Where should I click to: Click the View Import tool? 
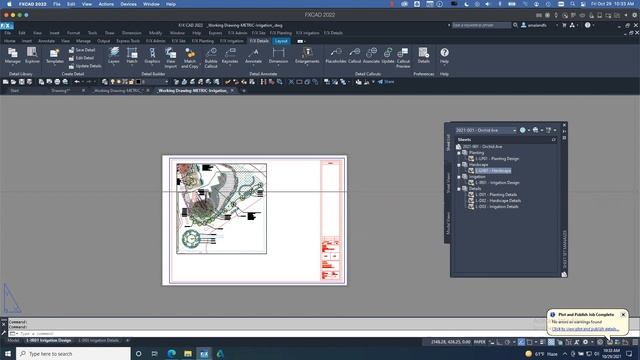171,58
